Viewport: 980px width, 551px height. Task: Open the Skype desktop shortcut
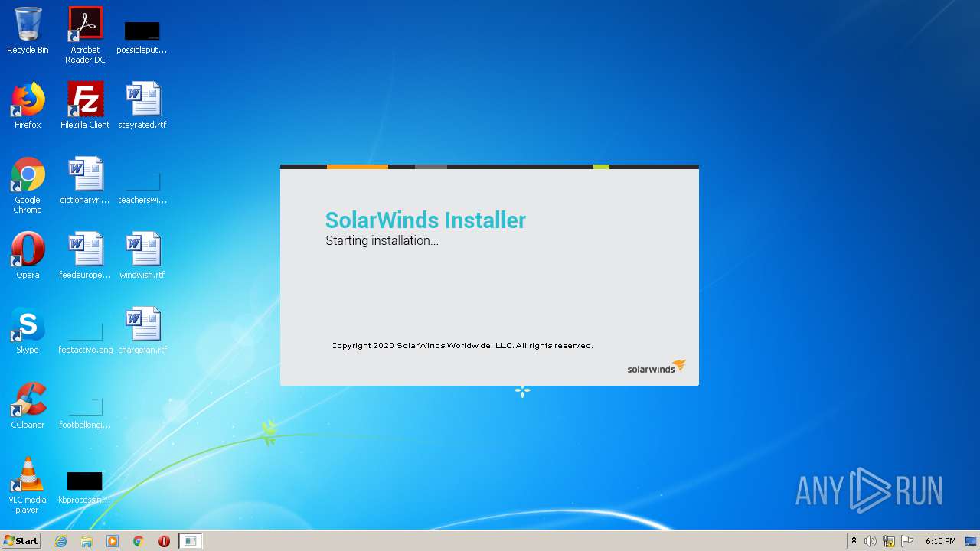click(x=28, y=331)
